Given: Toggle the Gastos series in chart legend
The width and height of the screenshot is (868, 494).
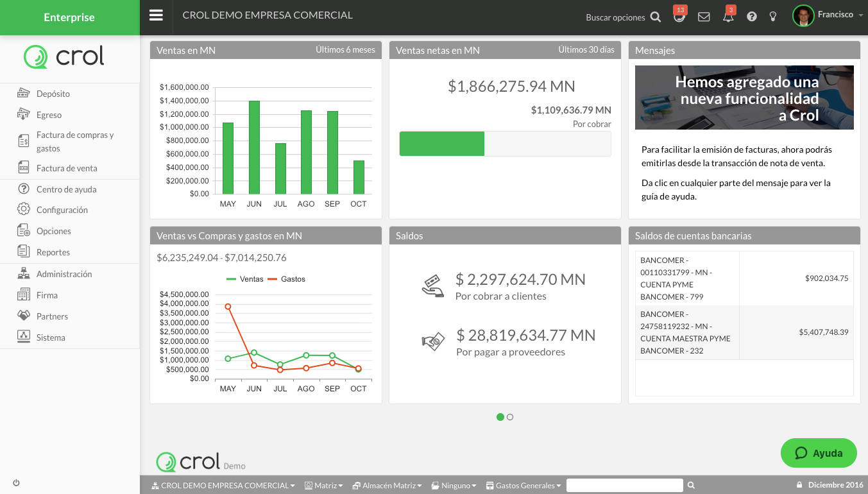Looking at the screenshot, I should (x=286, y=279).
